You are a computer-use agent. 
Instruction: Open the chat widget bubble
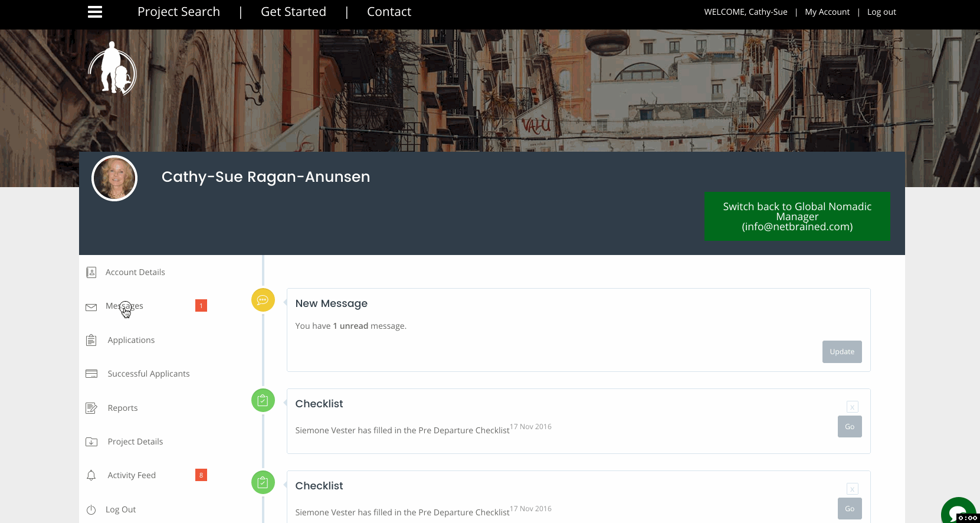point(958,511)
